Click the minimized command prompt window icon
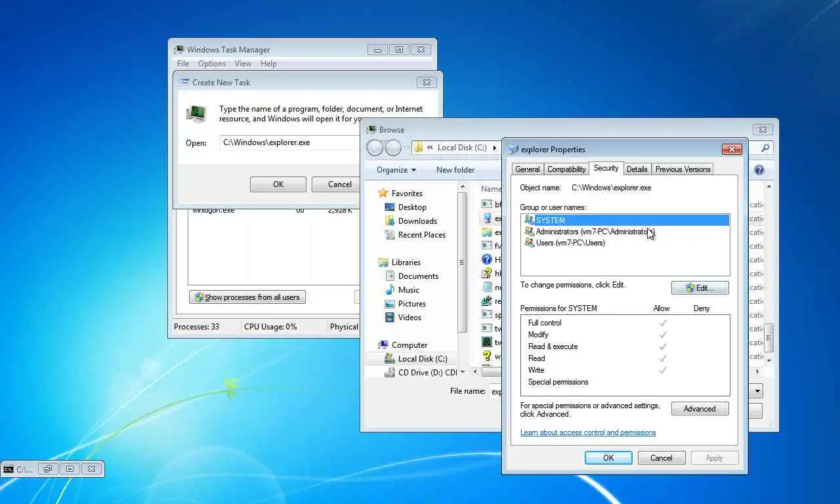Viewport: 840px width, 504px height. [9, 469]
